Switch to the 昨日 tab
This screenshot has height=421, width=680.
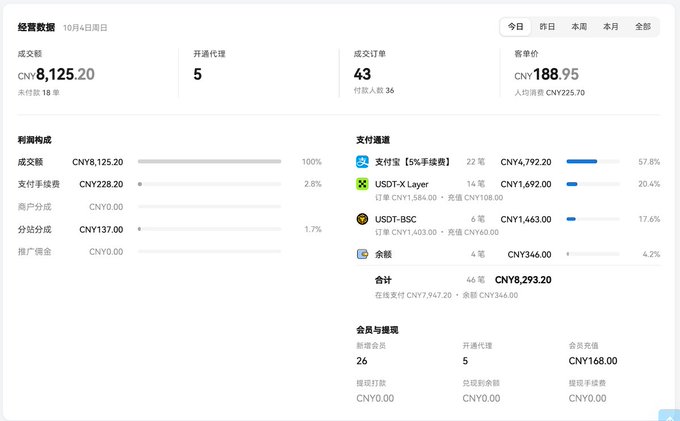tap(547, 27)
